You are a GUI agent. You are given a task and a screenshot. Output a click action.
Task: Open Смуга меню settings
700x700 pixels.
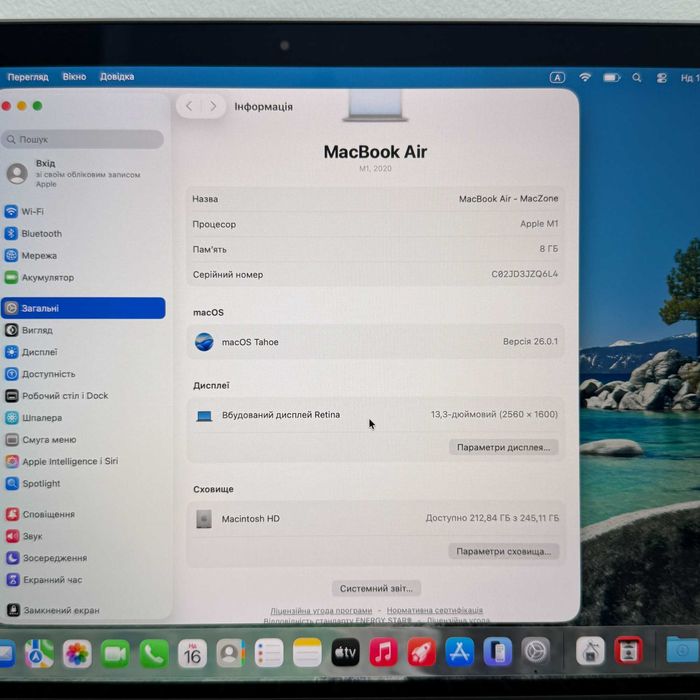tap(83, 439)
